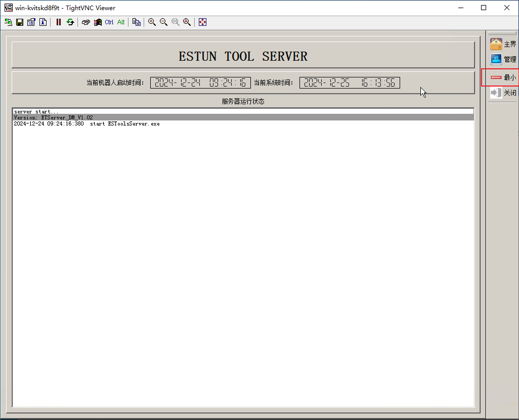Select the 'start ESToolsServer.exe' log line
Viewport: 519px width, 420px height.
click(243, 124)
